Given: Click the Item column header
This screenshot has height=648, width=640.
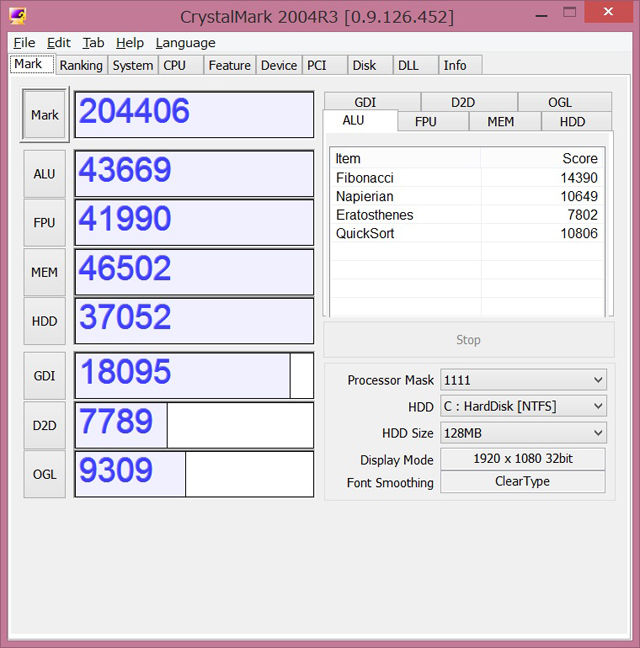Looking at the screenshot, I should (x=406, y=158).
